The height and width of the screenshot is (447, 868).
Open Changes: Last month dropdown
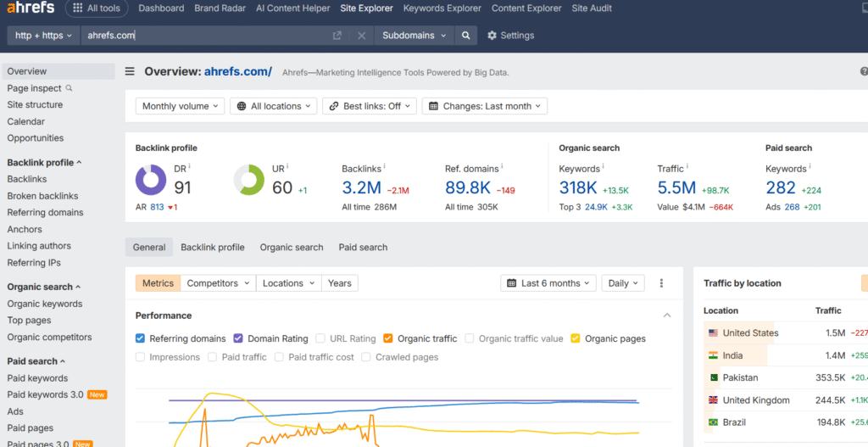point(485,106)
